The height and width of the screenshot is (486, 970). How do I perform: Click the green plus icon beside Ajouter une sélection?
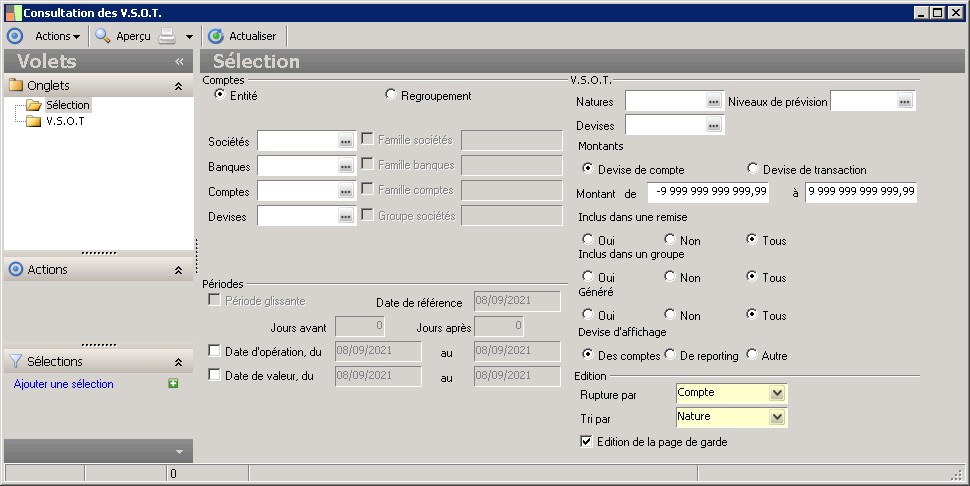point(173,383)
